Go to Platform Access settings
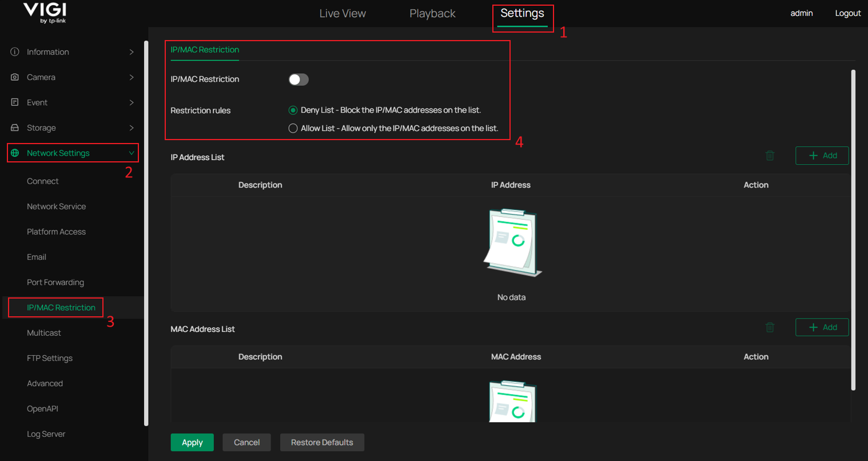The width and height of the screenshot is (868, 461). click(57, 232)
